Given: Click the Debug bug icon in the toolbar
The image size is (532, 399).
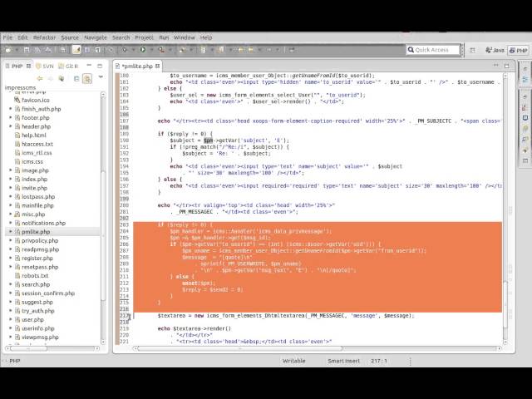Looking at the screenshot, I should (125, 50).
